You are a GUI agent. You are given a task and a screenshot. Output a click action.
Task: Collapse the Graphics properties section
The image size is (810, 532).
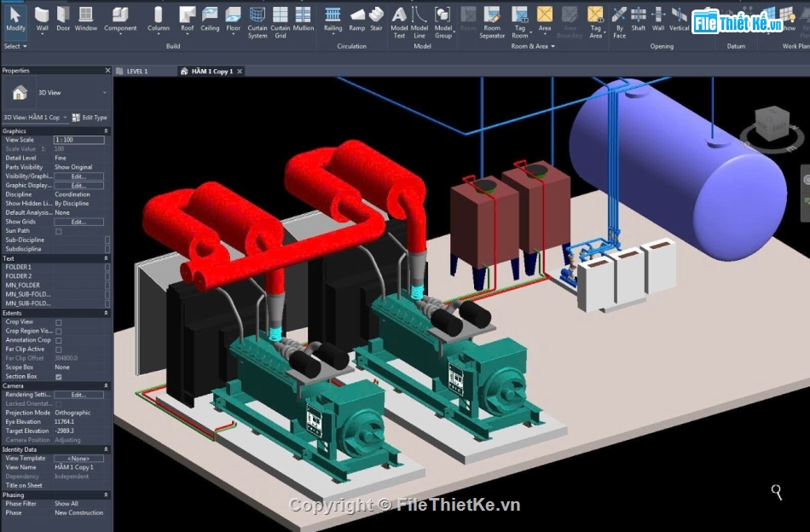coord(106,131)
